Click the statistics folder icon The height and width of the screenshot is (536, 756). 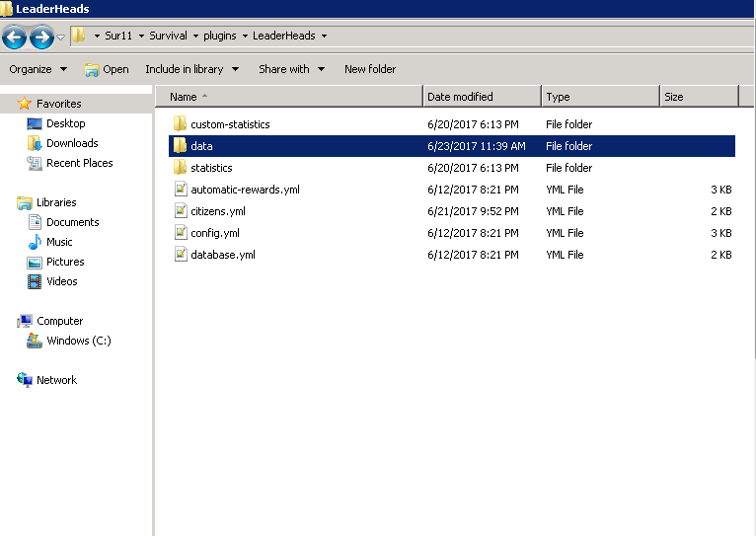point(180,168)
